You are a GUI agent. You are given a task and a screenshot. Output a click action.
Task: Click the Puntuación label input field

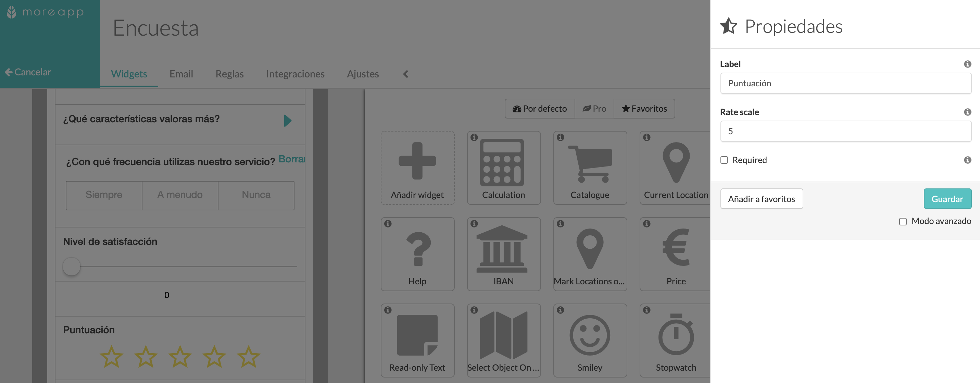pyautogui.click(x=846, y=83)
